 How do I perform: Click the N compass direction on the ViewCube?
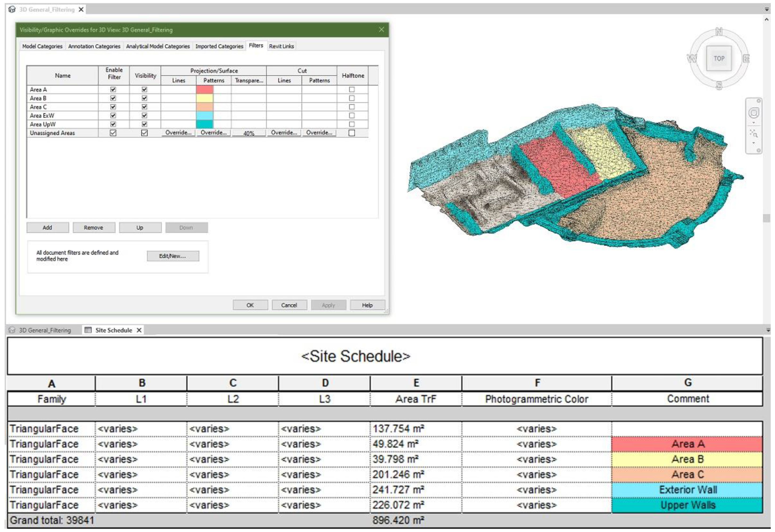tap(719, 32)
